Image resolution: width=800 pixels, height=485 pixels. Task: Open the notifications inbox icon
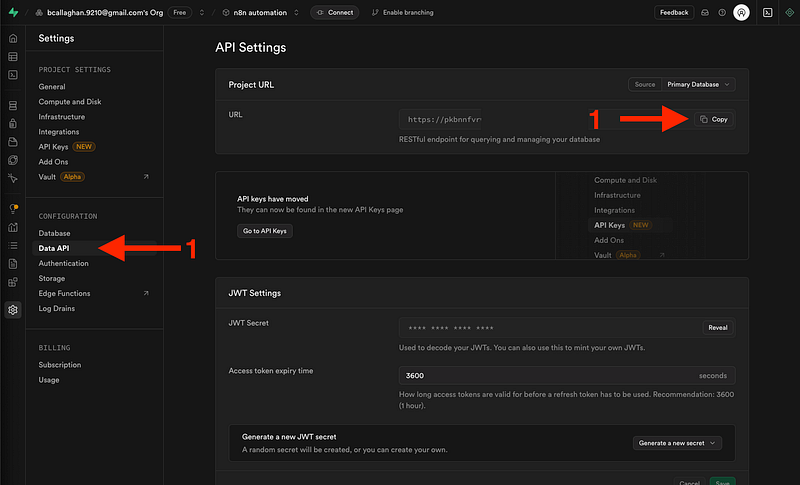(704, 13)
